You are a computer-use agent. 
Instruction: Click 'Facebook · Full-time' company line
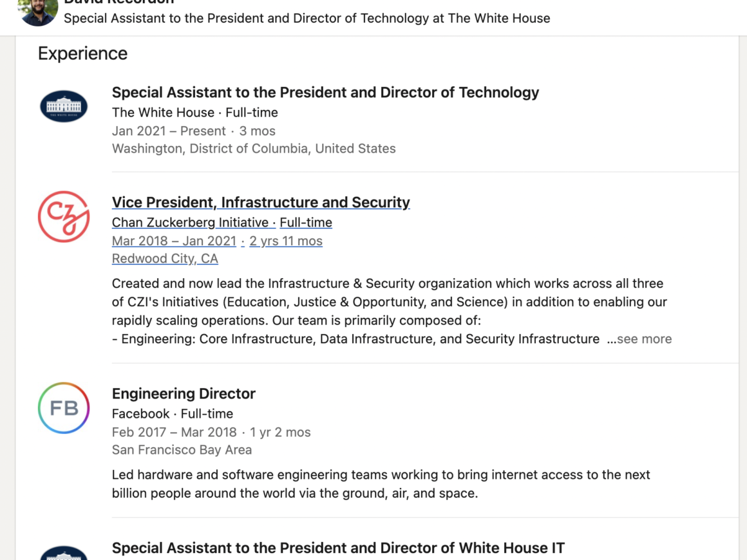tap(172, 414)
